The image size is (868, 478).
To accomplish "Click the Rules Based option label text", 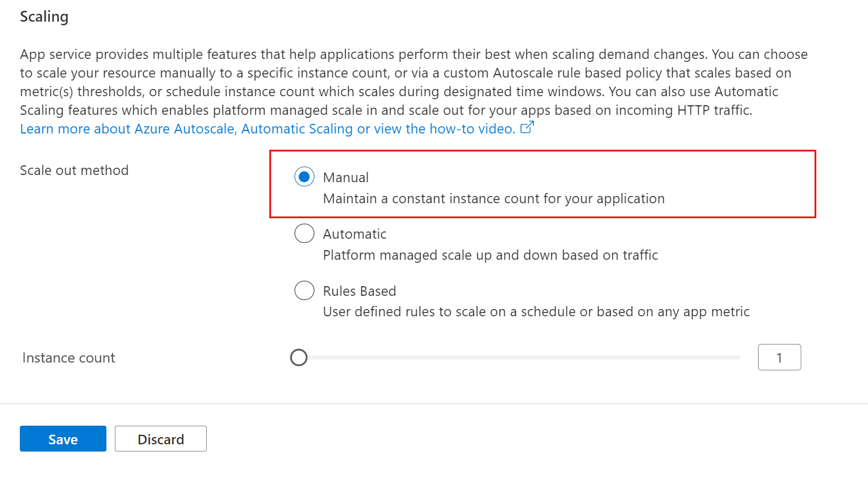I will coord(359,291).
